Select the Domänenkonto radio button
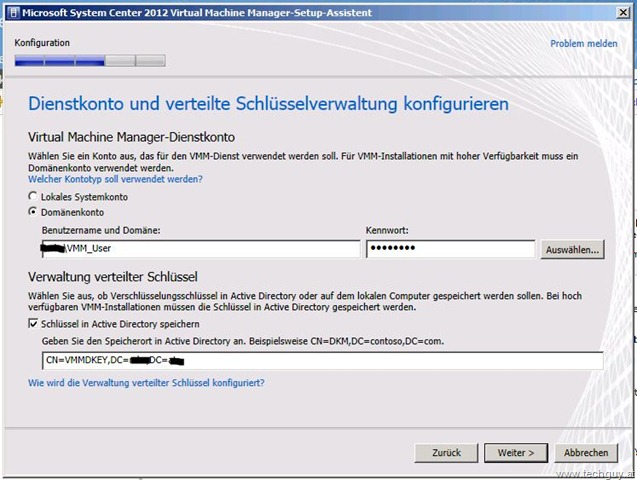The width and height of the screenshot is (637, 480). pyautogui.click(x=32, y=212)
